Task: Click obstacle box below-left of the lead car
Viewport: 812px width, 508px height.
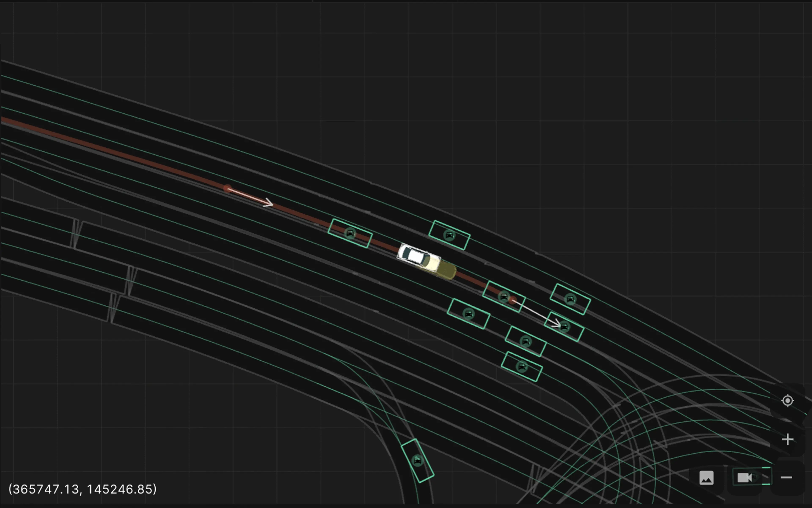Action: click(468, 314)
